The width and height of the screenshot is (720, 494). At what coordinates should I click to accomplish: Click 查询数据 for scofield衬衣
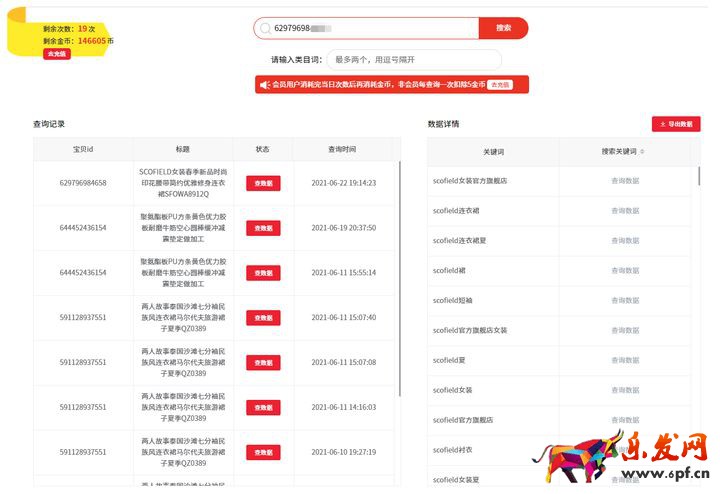tap(625, 450)
